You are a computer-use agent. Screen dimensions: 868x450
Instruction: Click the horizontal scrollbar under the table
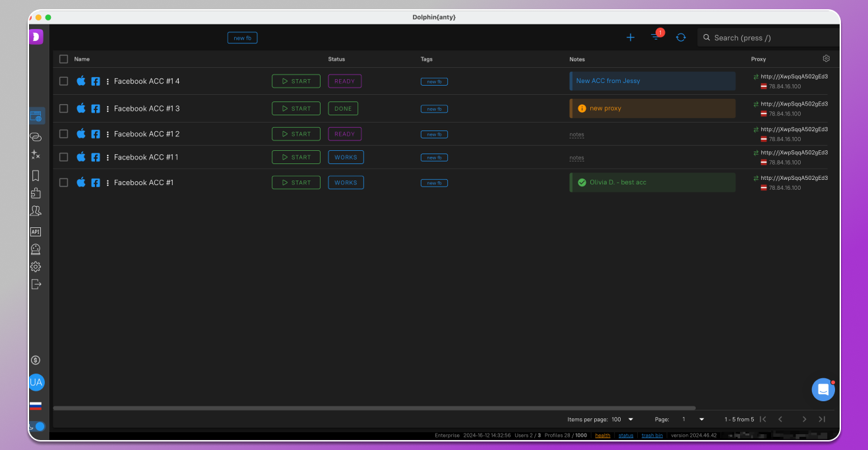(374, 408)
